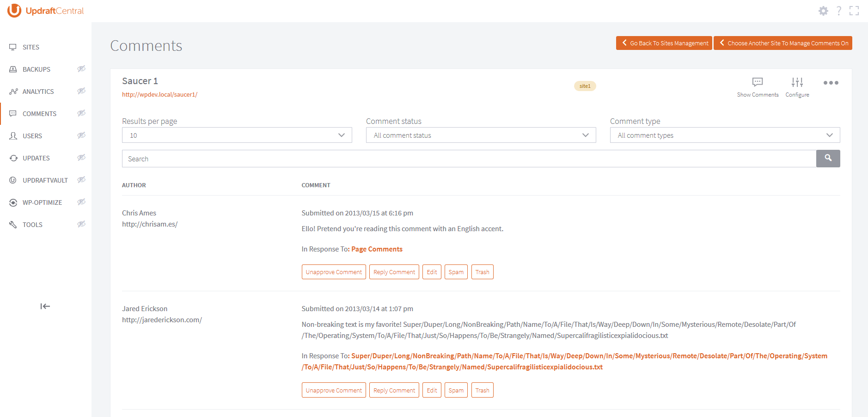
Task: Open the Comment status dropdown
Action: 481,135
